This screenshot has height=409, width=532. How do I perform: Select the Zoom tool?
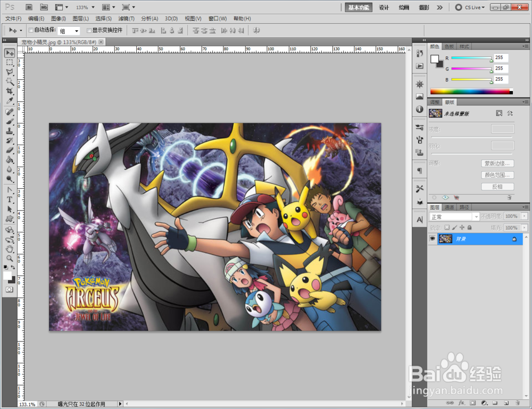tap(10, 258)
